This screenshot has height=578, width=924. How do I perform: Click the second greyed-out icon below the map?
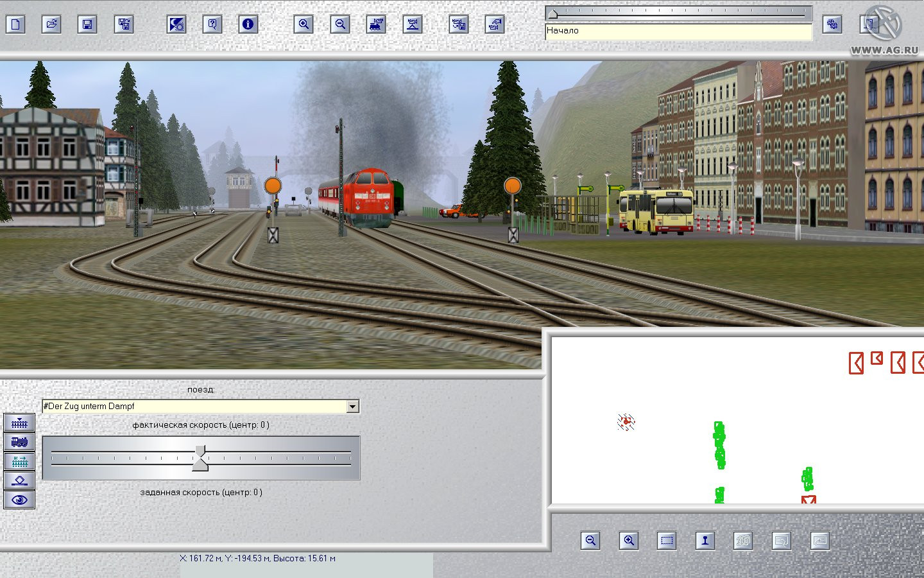[x=782, y=541]
